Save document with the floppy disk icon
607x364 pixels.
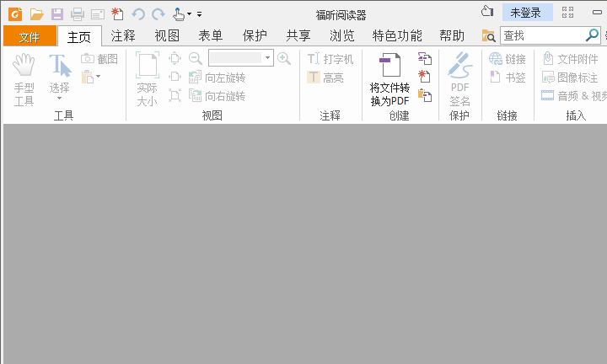click(x=57, y=14)
